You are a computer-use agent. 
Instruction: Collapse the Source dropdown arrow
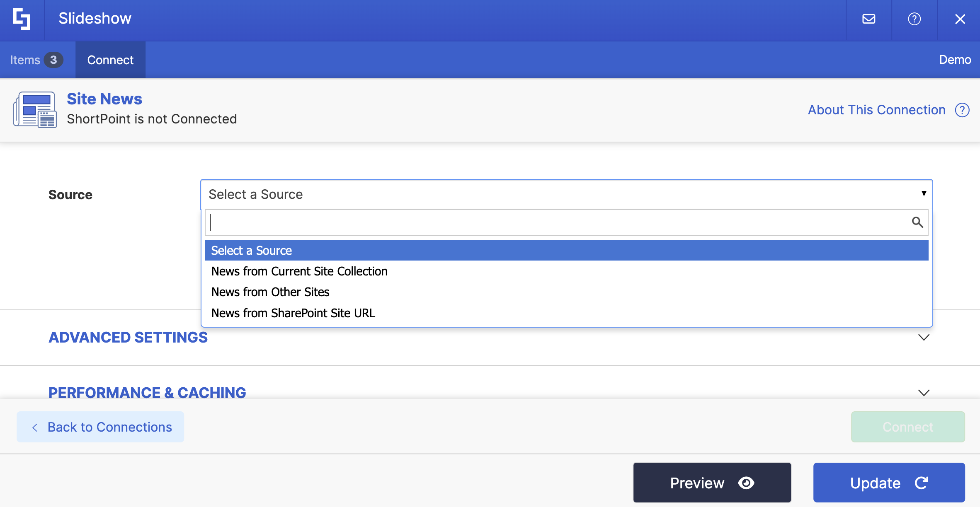coord(924,193)
